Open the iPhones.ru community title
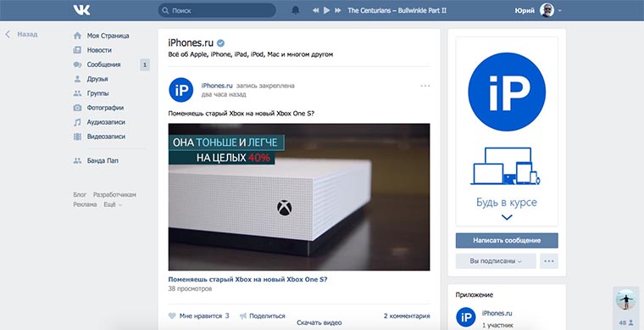This screenshot has width=644, height=330. [191, 42]
